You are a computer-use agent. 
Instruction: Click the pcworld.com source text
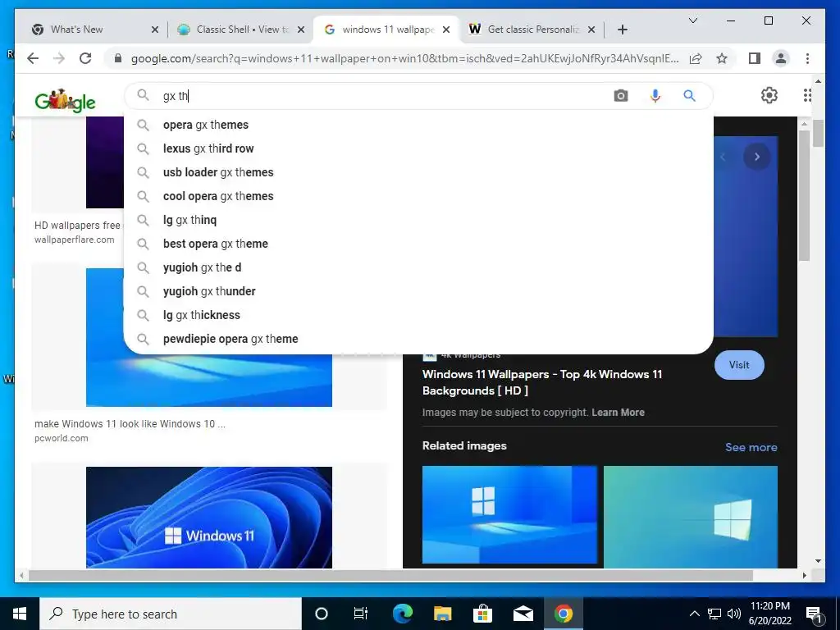61,438
